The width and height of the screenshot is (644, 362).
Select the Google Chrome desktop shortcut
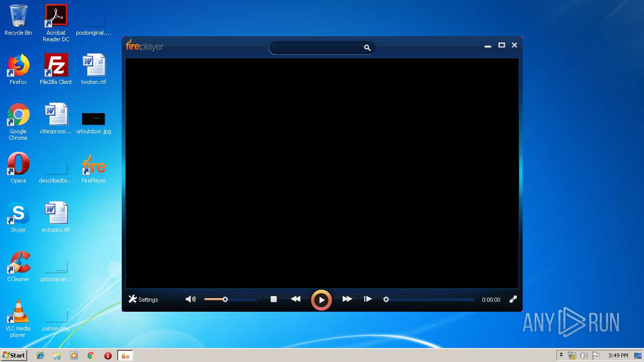pyautogui.click(x=18, y=122)
